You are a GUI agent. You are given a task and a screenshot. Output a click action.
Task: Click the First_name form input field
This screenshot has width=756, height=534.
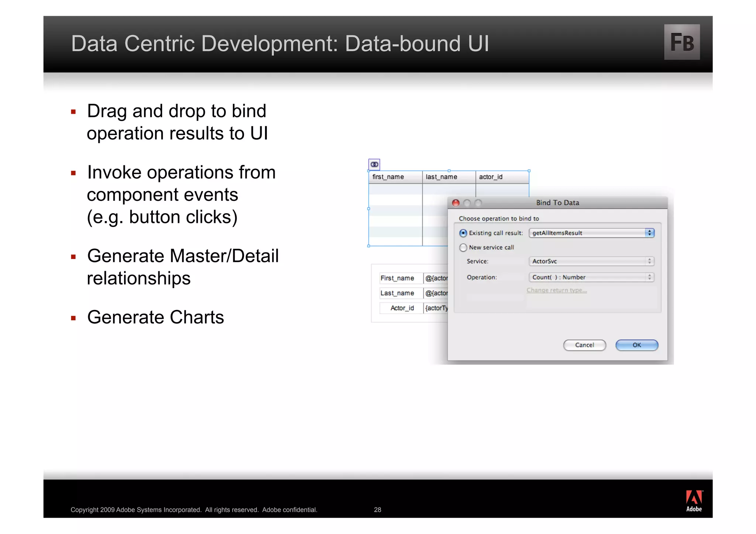[x=436, y=278]
